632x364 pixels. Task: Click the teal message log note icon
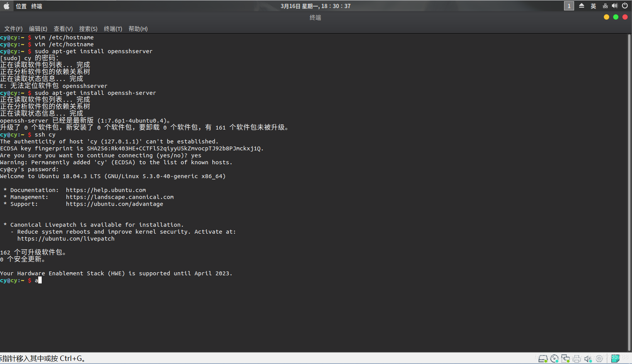[615, 359]
